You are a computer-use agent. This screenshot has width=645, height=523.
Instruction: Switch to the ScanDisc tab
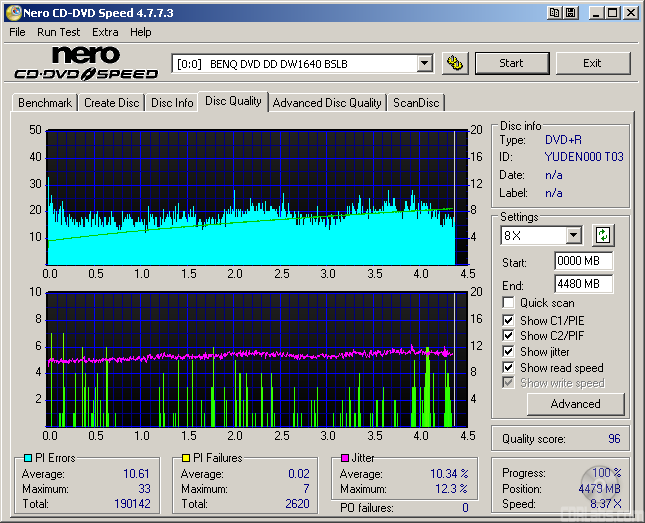(416, 103)
